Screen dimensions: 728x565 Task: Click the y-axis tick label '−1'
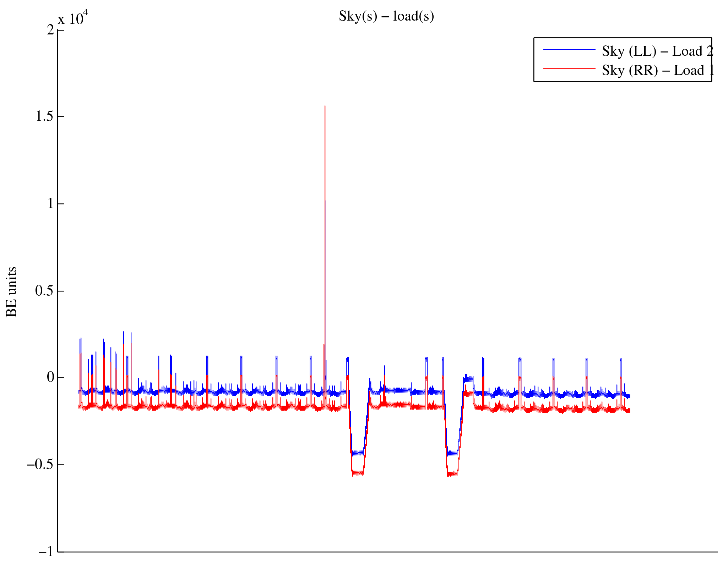pos(46,551)
